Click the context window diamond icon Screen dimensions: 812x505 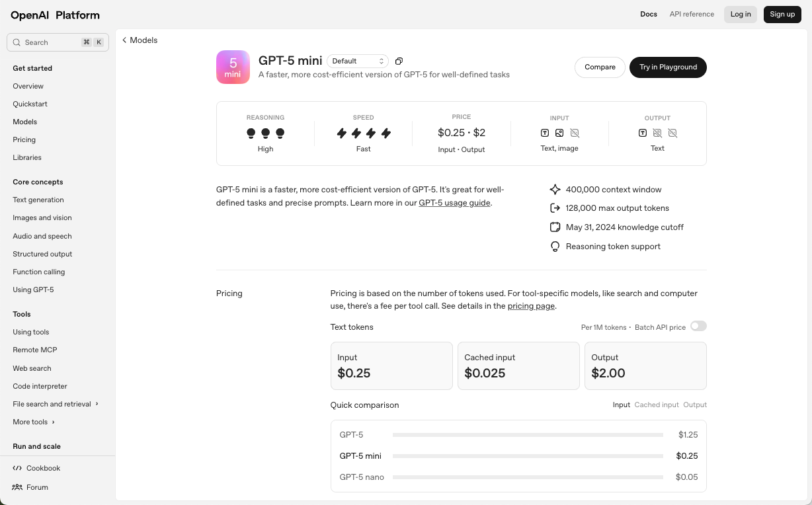pos(555,189)
